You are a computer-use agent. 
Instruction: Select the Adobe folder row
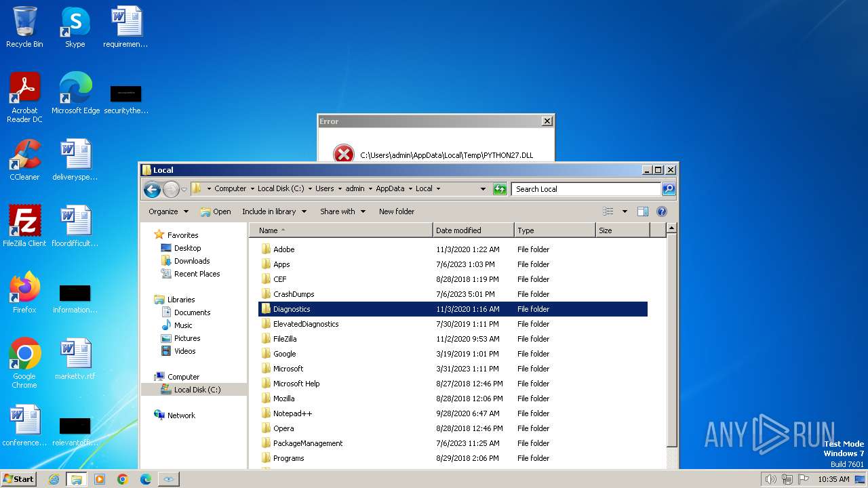(x=453, y=249)
